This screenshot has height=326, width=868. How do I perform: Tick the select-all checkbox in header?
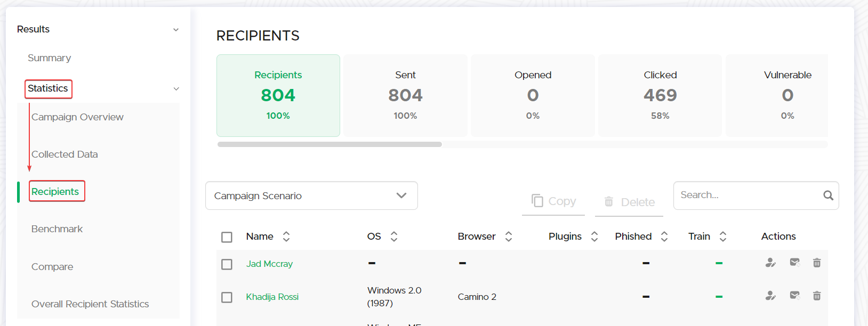point(227,237)
